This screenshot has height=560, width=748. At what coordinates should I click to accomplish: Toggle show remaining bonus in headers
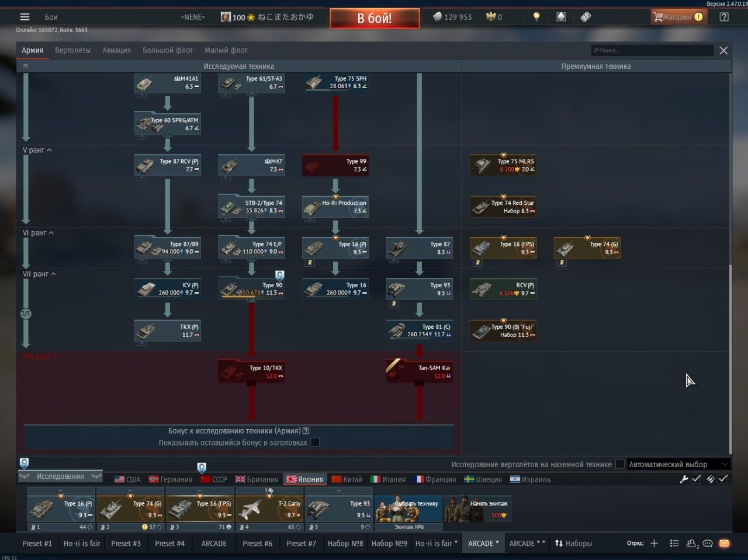(x=315, y=443)
